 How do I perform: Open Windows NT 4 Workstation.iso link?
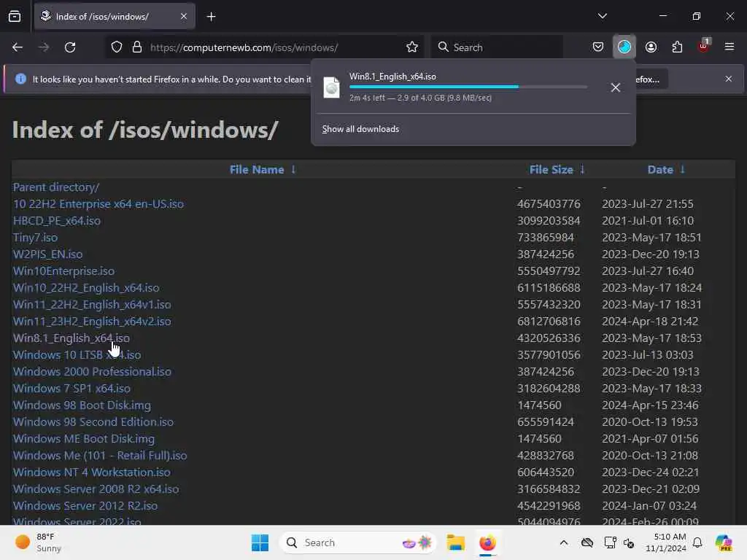91,472
